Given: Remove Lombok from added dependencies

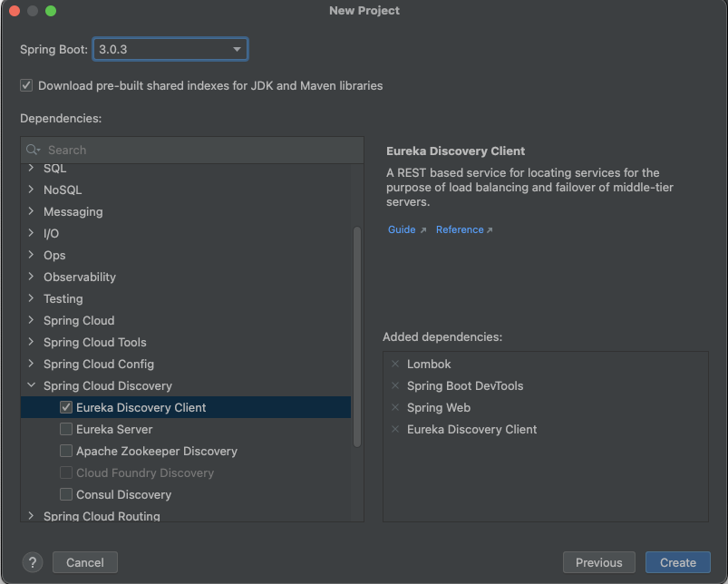Looking at the screenshot, I should click(x=395, y=364).
